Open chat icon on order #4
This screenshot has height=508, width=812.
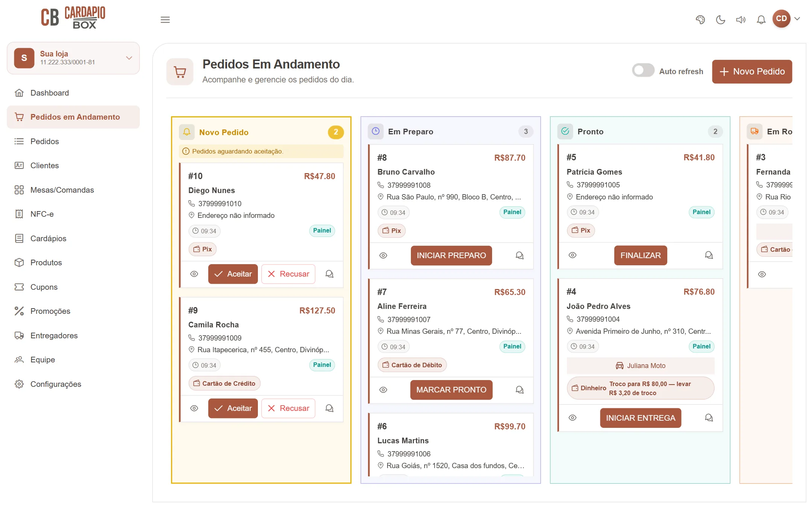(709, 418)
